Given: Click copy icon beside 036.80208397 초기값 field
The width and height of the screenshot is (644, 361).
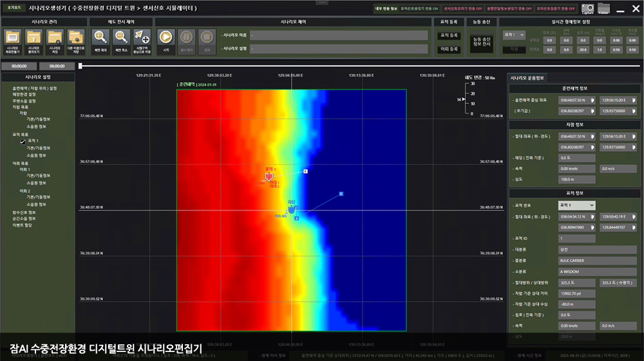Looking at the screenshot, I should (592, 111).
